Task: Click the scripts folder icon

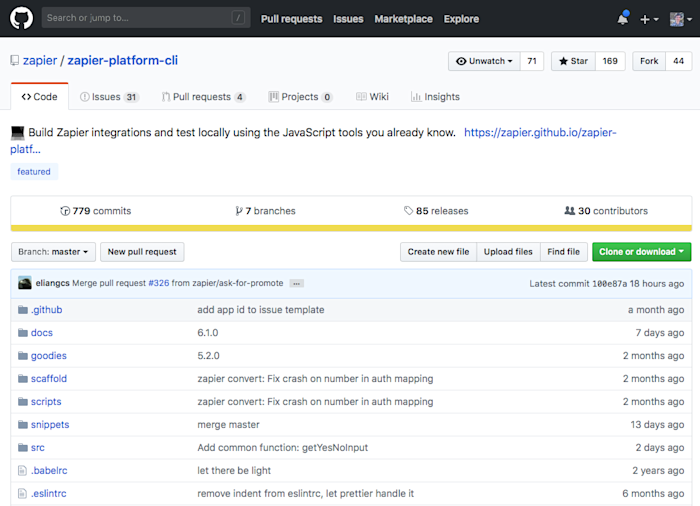Action: coord(23,401)
